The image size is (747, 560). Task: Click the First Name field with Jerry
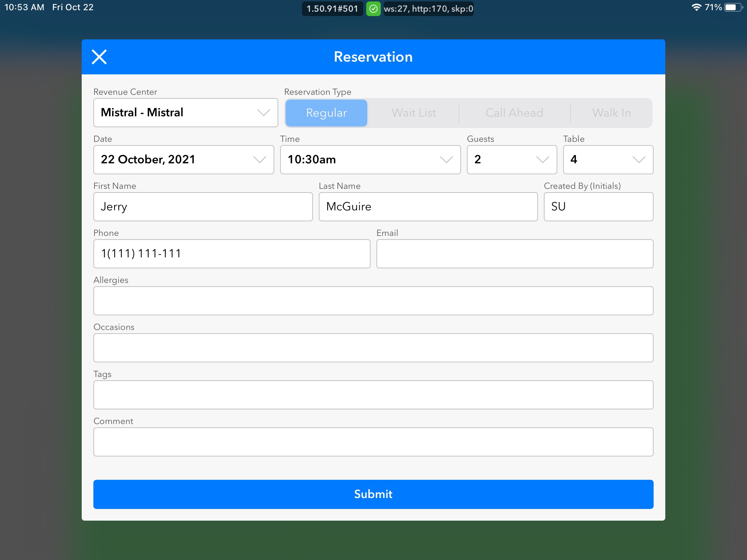(x=203, y=207)
